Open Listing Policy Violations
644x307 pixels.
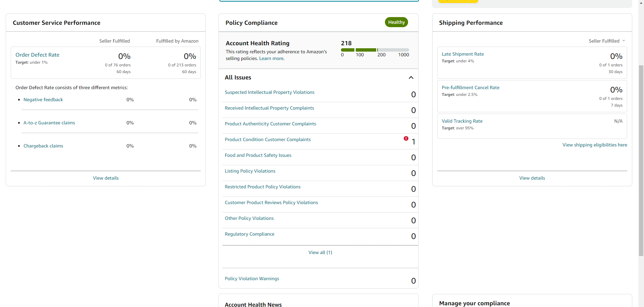coord(250,171)
